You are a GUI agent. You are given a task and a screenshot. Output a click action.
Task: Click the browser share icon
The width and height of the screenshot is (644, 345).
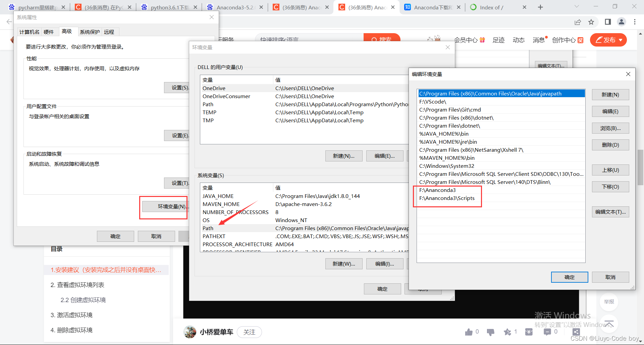point(578,22)
